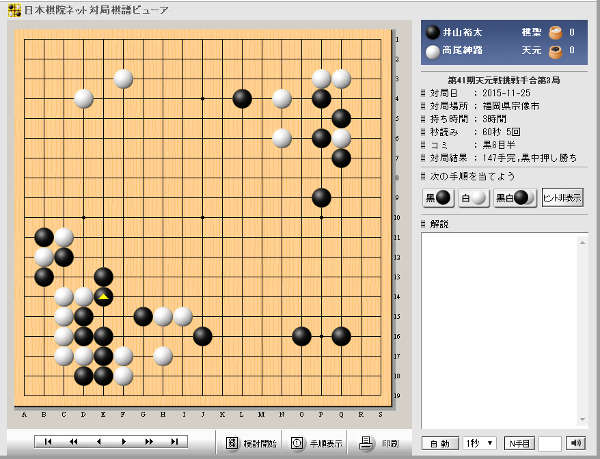Rewind several moves with the double-left arrow
This screenshot has height=459, width=600.
click(x=73, y=442)
